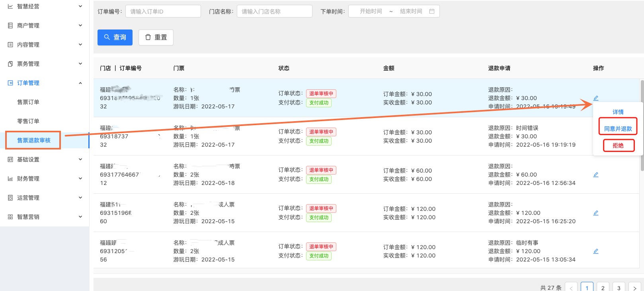
Task: Click the 操作 column header
Action: coord(599,68)
